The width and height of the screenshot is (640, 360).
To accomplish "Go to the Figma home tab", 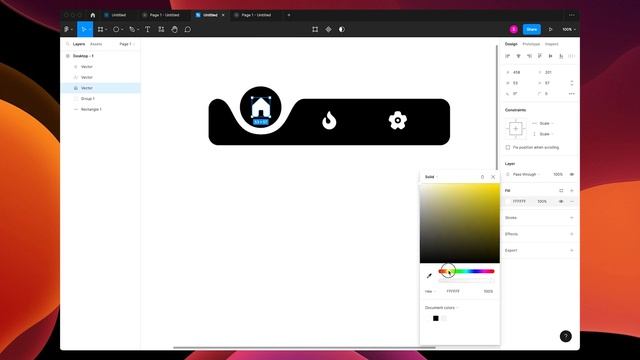I will click(x=93, y=15).
